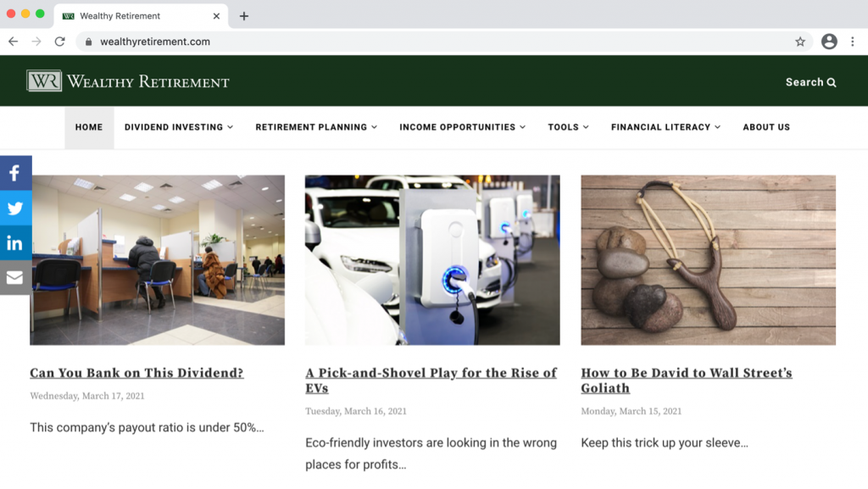Screen dimensions: 868x489
Task: Share page via Twitter sidebar icon
Action: click(x=15, y=208)
